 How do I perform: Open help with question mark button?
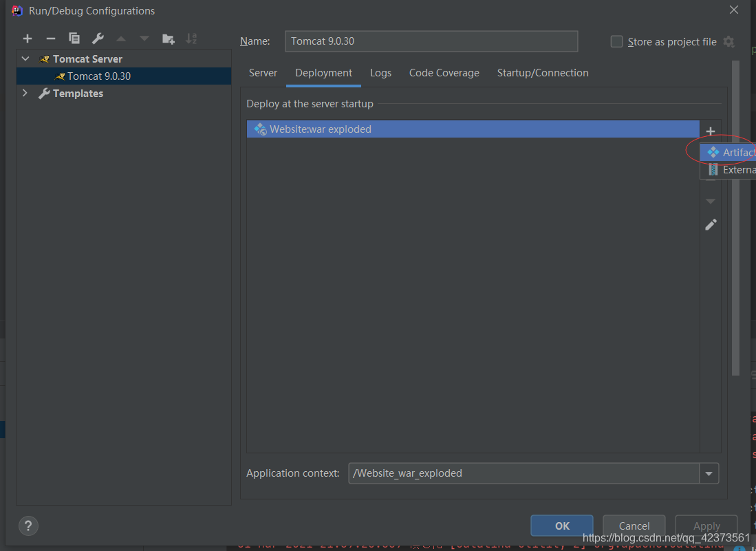click(28, 526)
